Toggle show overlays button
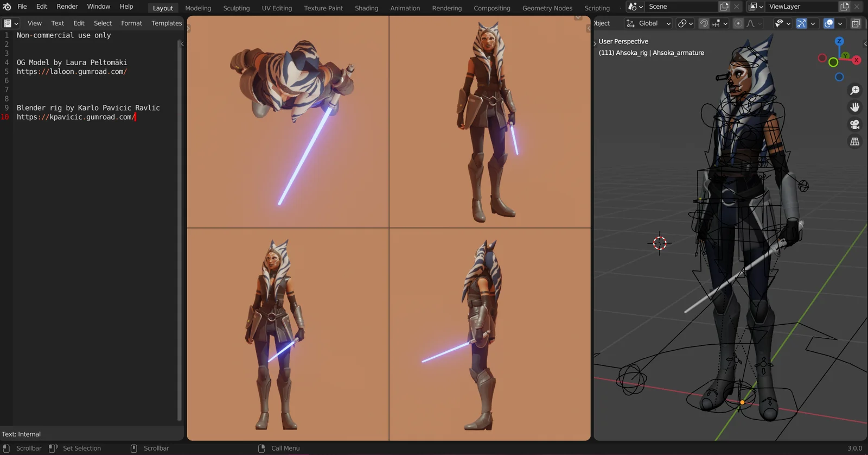The width and height of the screenshot is (868, 455). 828,23
